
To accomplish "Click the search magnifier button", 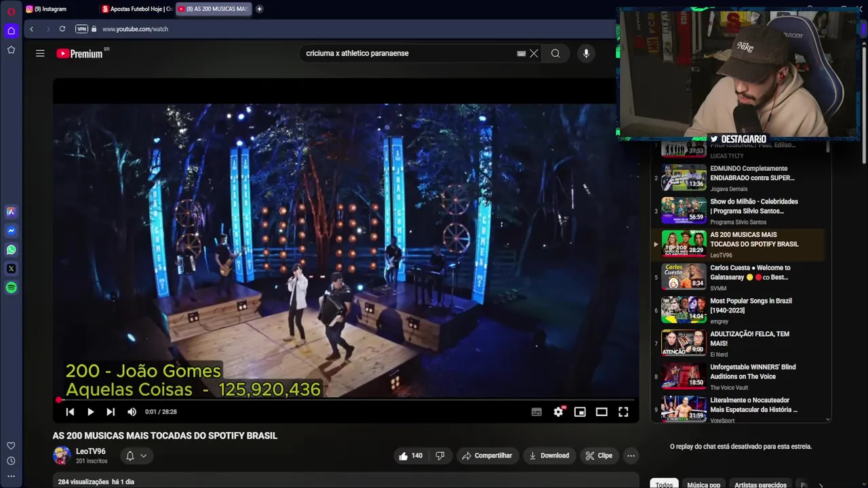I will click(x=555, y=54).
